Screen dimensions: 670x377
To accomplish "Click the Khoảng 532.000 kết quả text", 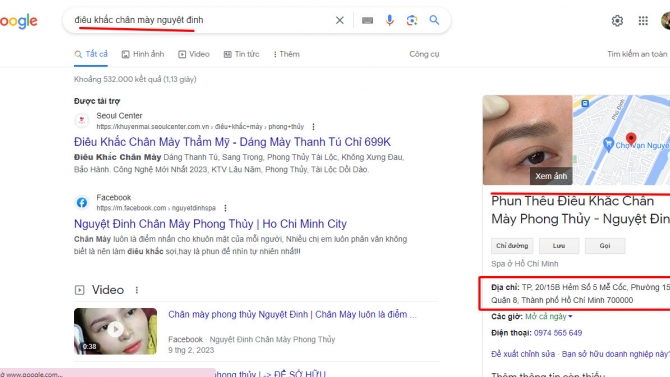I will point(135,79).
